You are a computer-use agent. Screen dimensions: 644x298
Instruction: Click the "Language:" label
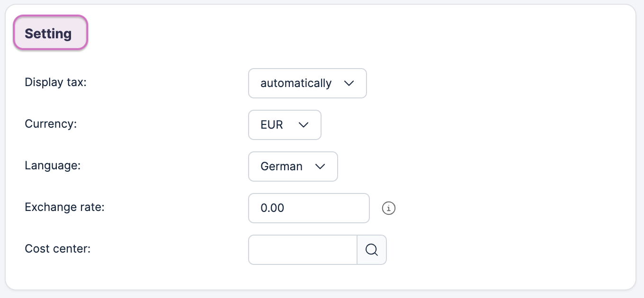53,166
